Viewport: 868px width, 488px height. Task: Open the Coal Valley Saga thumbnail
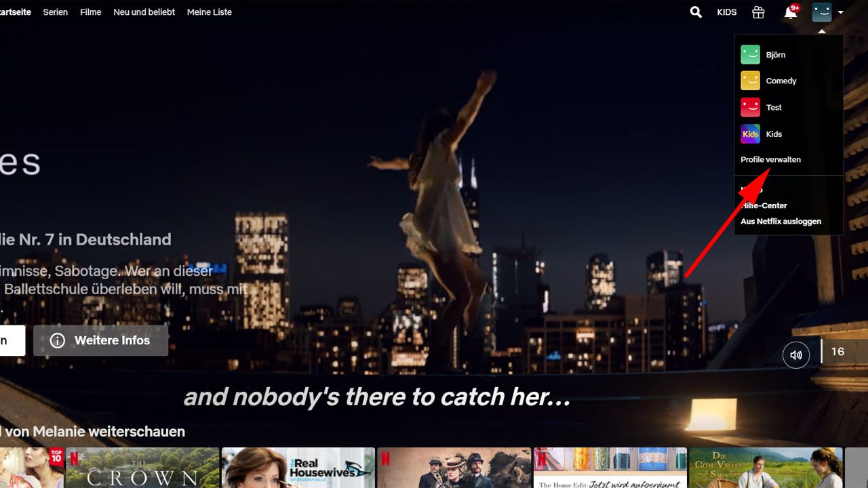click(x=766, y=468)
